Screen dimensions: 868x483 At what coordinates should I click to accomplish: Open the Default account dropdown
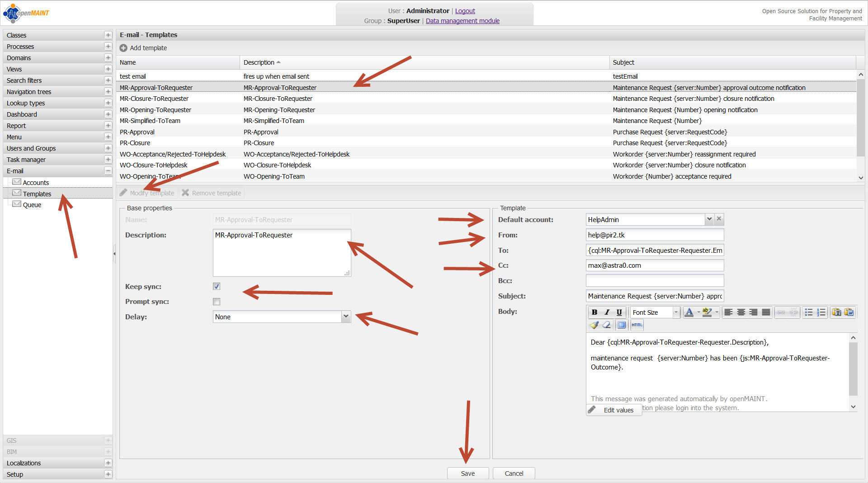pyautogui.click(x=709, y=219)
